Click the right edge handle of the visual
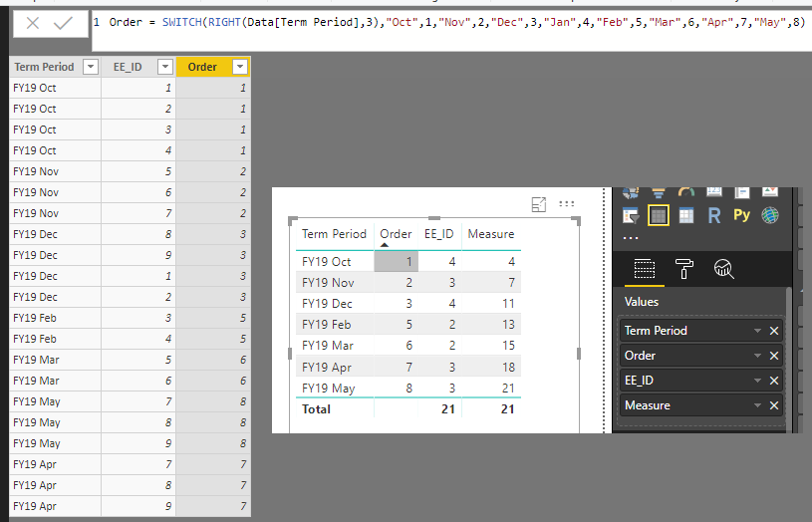 pos(579,354)
